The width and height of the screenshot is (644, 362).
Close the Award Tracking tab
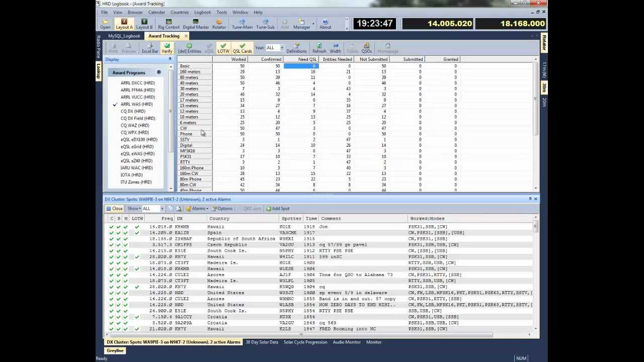(186, 36)
